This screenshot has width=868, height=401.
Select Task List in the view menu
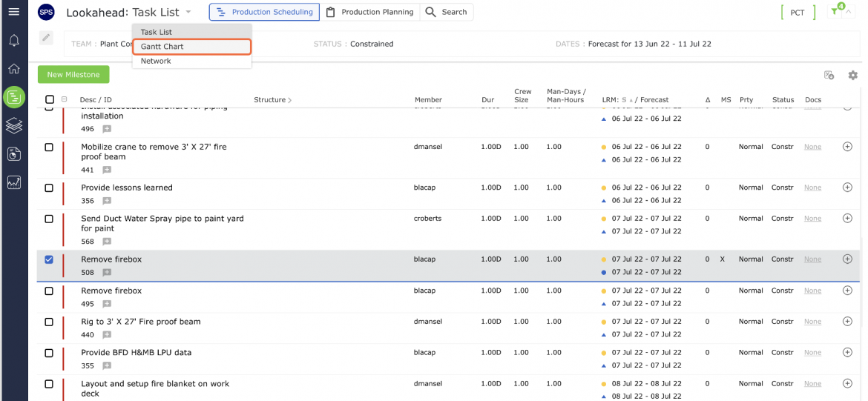click(191, 32)
